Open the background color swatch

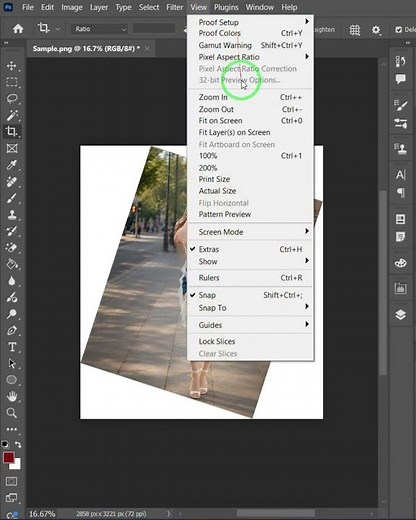point(17,465)
